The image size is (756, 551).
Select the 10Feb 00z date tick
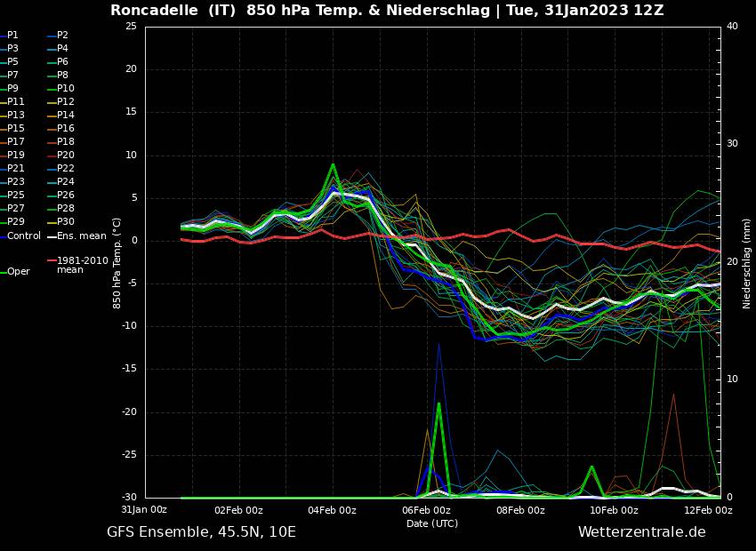pyautogui.click(x=615, y=510)
